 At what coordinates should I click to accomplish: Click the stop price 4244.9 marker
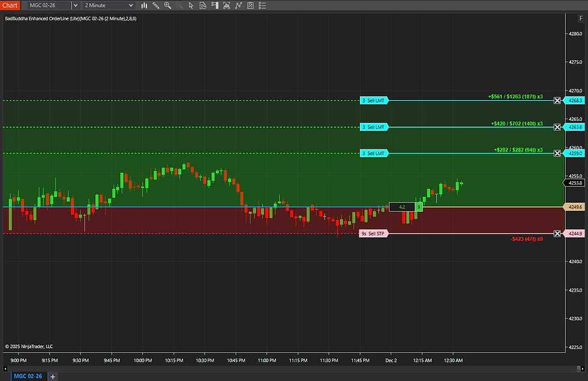[575, 233]
